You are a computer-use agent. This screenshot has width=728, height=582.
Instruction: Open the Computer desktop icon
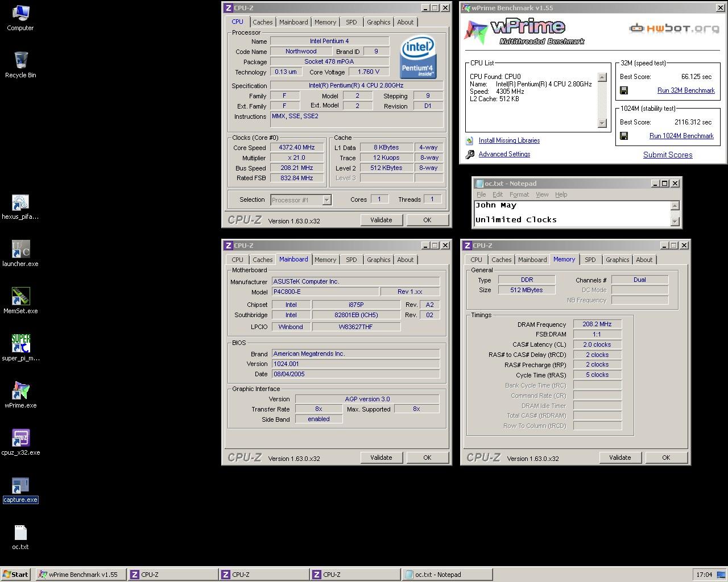[20, 18]
